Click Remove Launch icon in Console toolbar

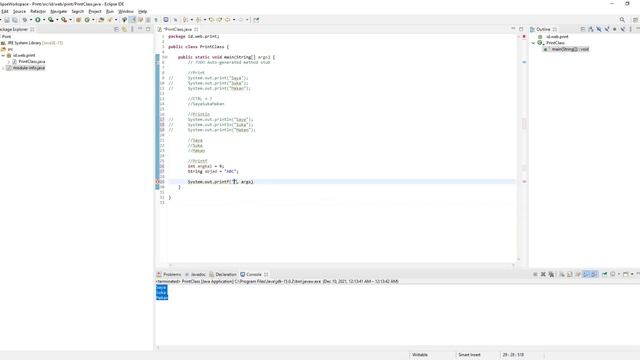click(x=543, y=274)
